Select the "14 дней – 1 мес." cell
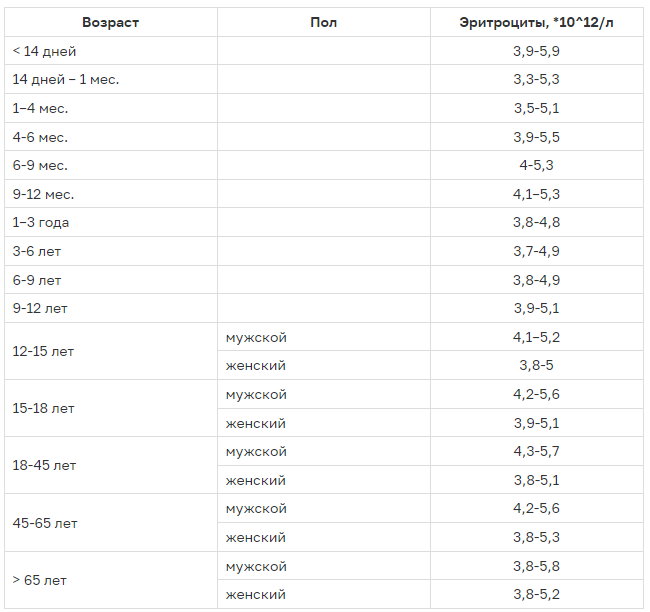The height and width of the screenshot is (612, 650). 66,79
